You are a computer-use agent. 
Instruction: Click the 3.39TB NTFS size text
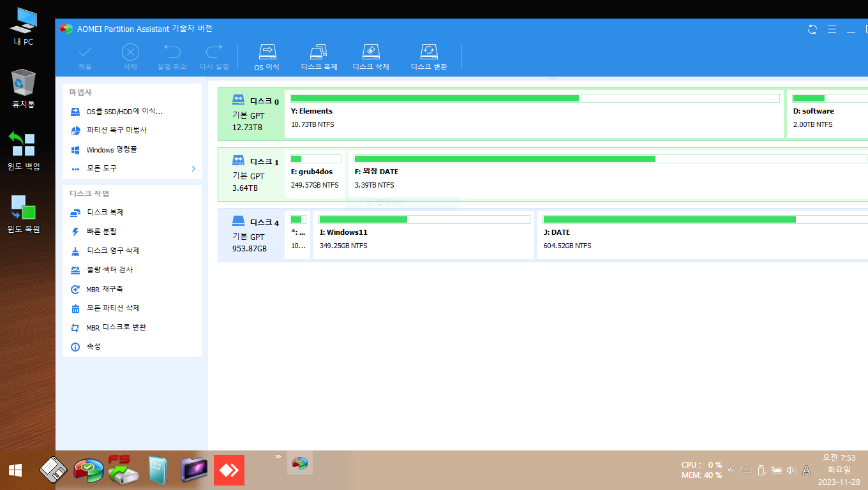[x=374, y=186]
